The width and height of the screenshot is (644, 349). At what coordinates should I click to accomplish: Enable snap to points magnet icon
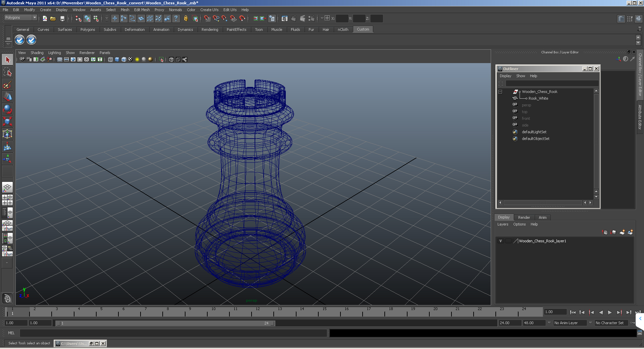(225, 18)
